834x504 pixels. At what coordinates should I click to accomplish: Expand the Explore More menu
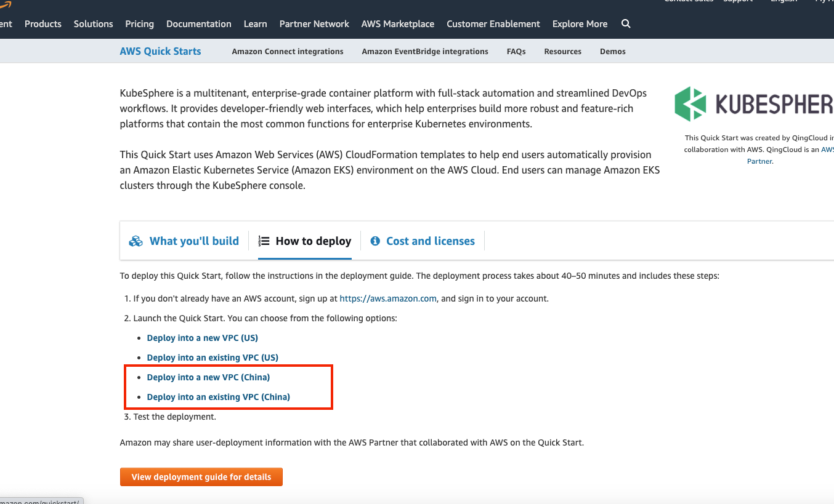(579, 23)
